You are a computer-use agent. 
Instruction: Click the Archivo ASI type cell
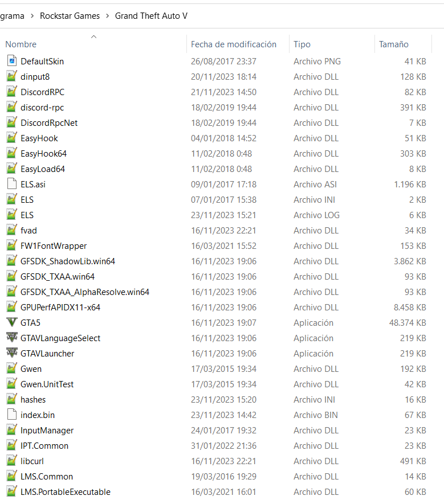coord(315,184)
